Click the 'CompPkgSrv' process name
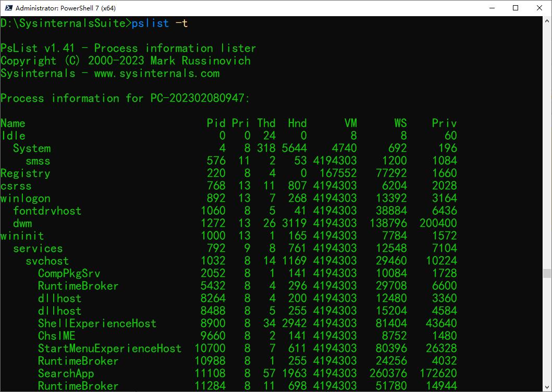Viewport: 552px width, 392px height. [x=69, y=274]
